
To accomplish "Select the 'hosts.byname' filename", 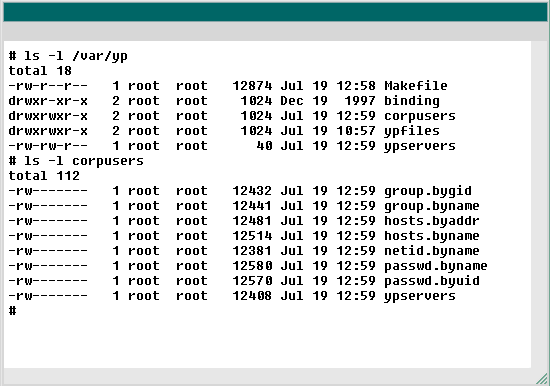I will (431, 236).
